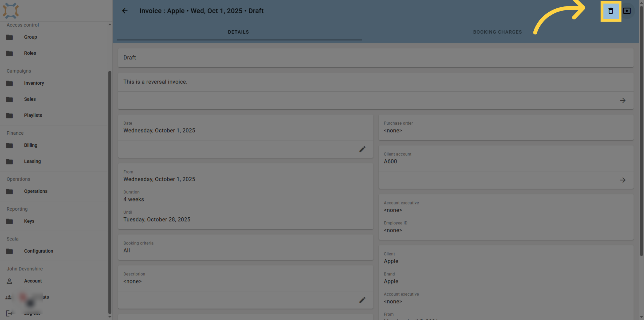This screenshot has height=320, width=644.
Task: Click the Employee ID '<none>' value
Action: (393, 230)
